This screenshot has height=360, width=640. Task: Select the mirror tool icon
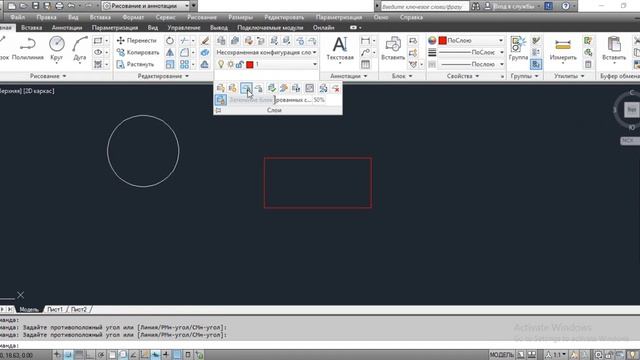(x=170, y=52)
